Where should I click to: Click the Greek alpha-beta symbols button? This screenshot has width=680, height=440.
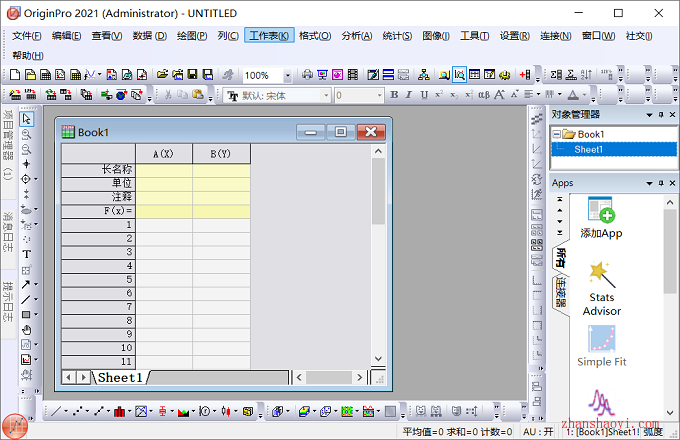484,95
